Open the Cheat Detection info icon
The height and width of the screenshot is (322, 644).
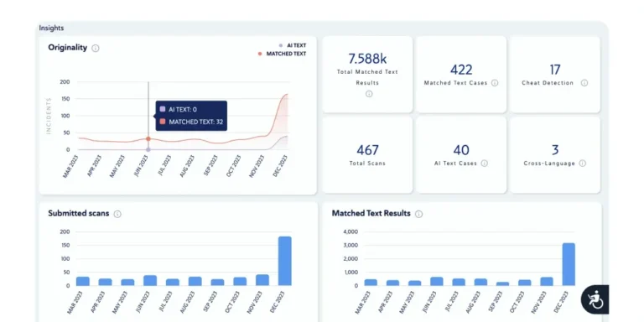[584, 83]
